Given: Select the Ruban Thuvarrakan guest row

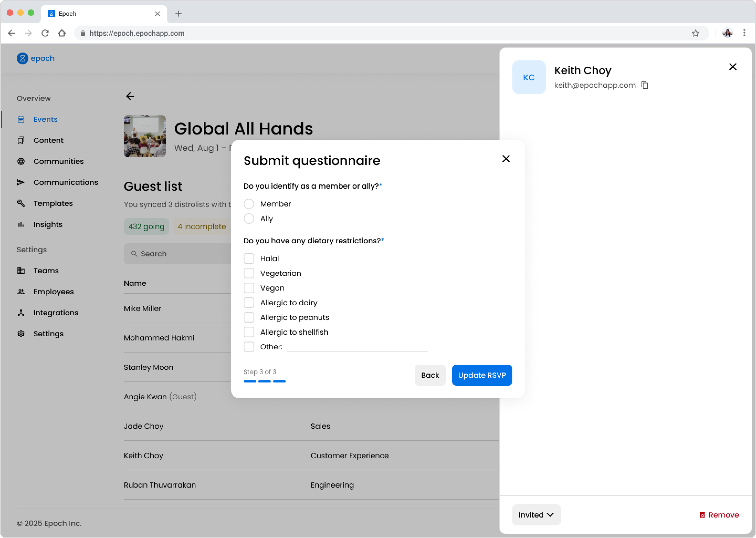Looking at the screenshot, I should coord(311,485).
